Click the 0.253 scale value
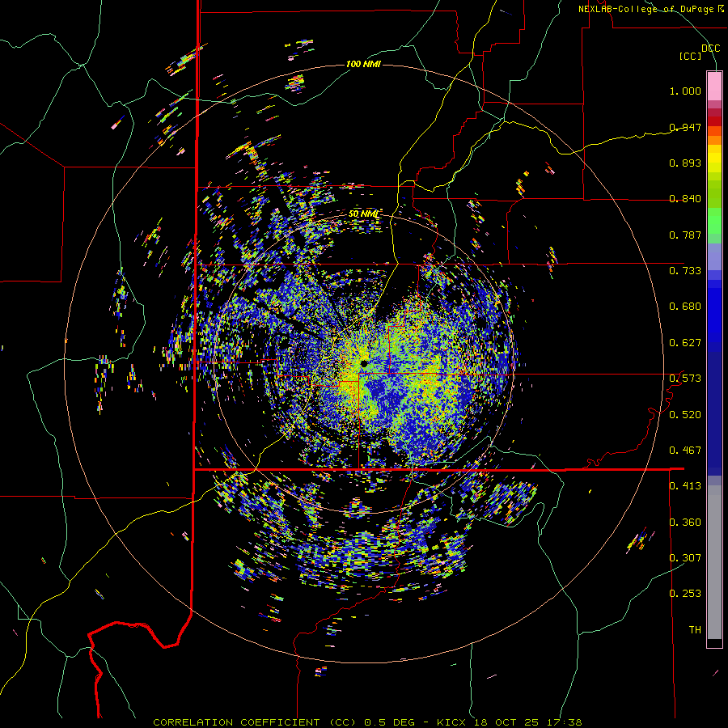The height and width of the screenshot is (728, 728). point(685,594)
